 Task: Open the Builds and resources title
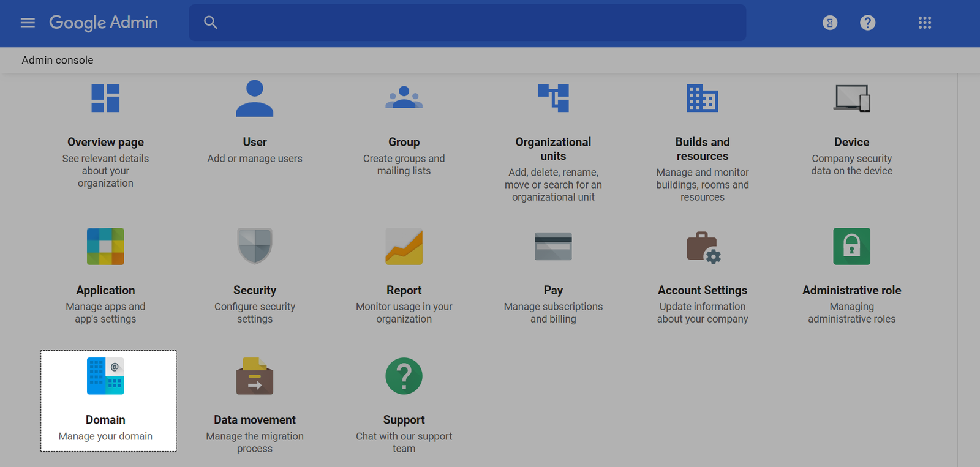pyautogui.click(x=703, y=149)
